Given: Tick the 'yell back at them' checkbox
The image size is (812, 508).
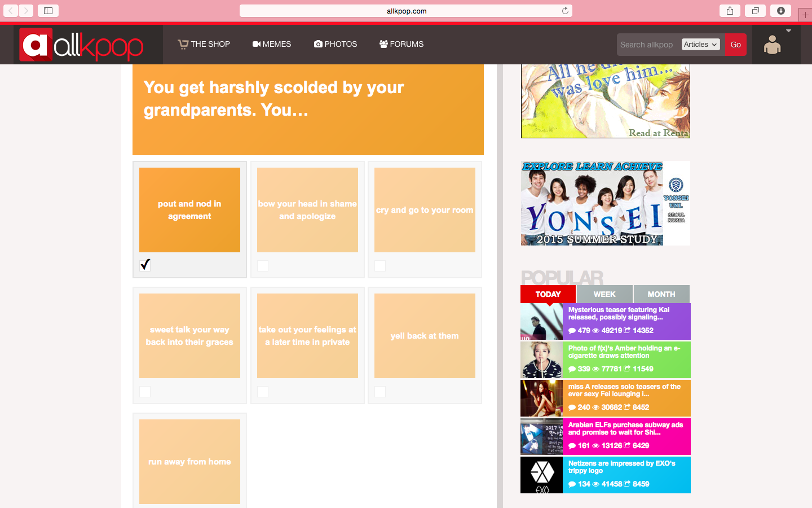Looking at the screenshot, I should pyautogui.click(x=380, y=391).
